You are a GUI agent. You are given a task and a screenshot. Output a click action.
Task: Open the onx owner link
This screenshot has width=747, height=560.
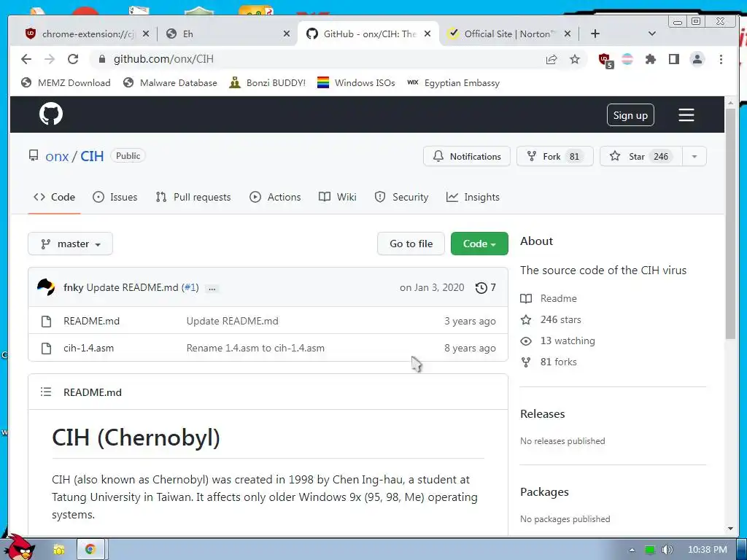[57, 156]
